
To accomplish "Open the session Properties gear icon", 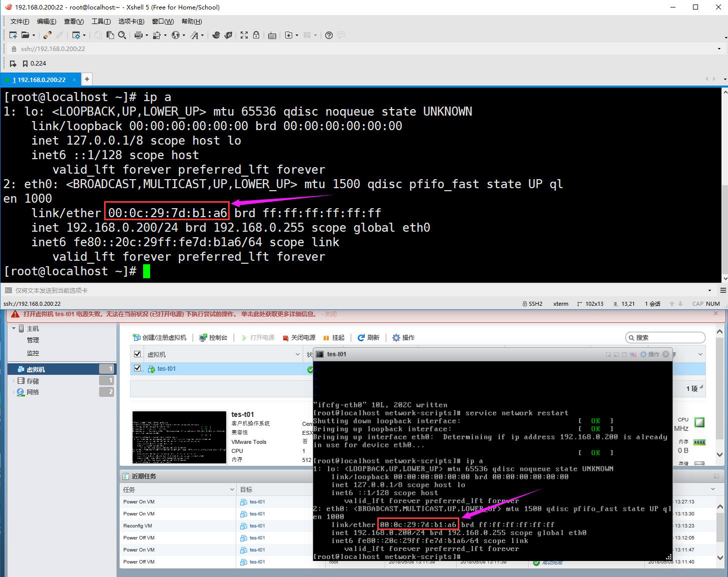I will 76,35.
